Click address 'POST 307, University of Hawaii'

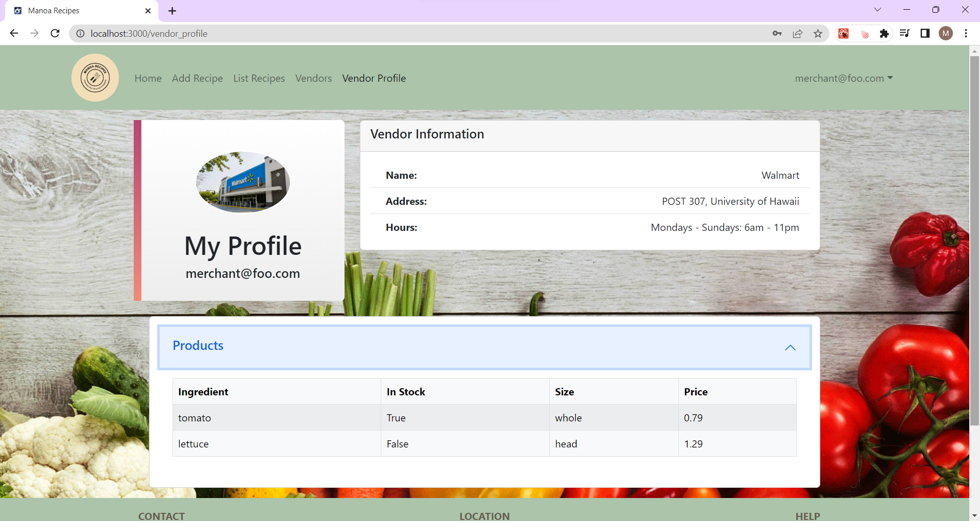730,201
